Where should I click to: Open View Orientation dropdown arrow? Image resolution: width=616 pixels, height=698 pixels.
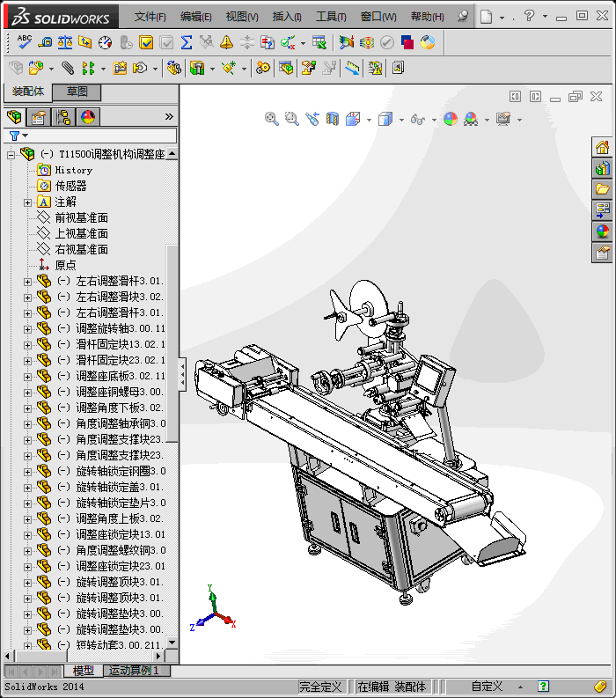pos(369,120)
